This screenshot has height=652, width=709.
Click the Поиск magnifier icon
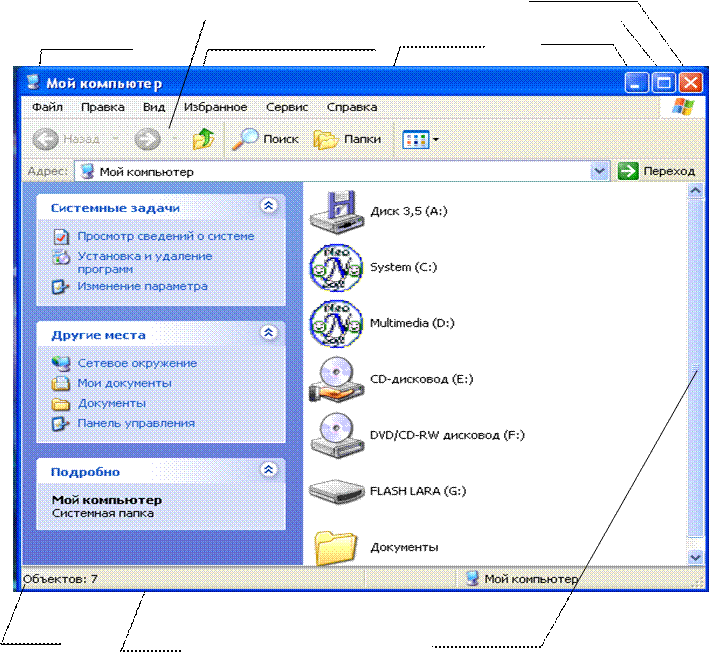coord(245,138)
